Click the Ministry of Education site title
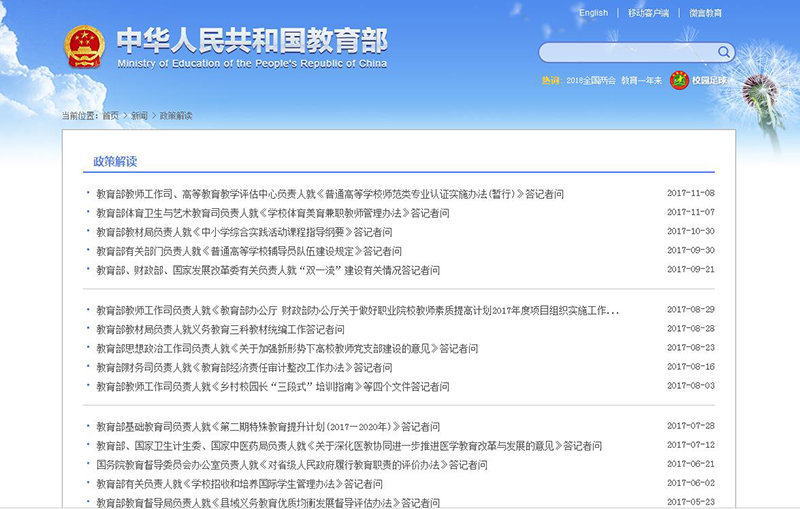This screenshot has height=509, width=800. coord(251,46)
